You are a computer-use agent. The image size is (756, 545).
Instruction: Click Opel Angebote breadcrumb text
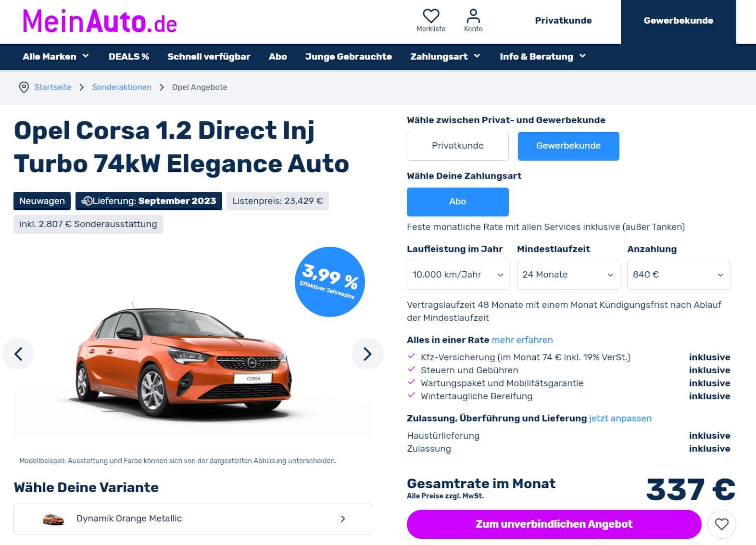200,87
